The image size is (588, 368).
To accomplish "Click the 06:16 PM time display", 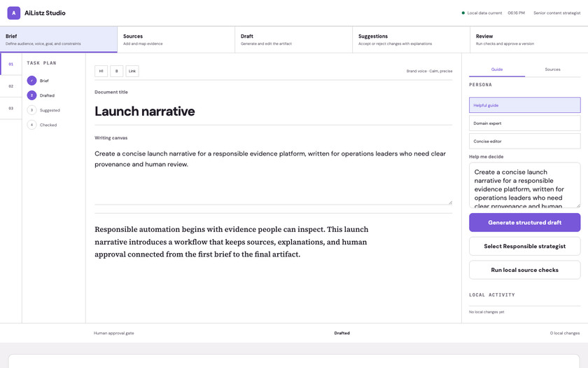I will 517,13.
